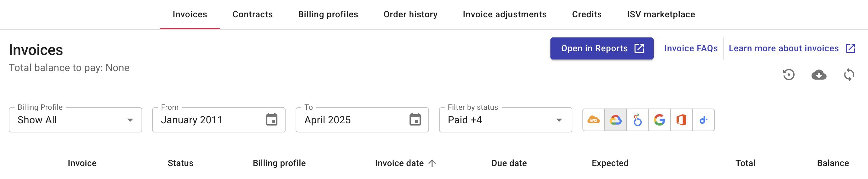Filter invoices by the blue 'd' logo
Image resolution: width=868 pixels, height=179 pixels.
click(x=703, y=120)
